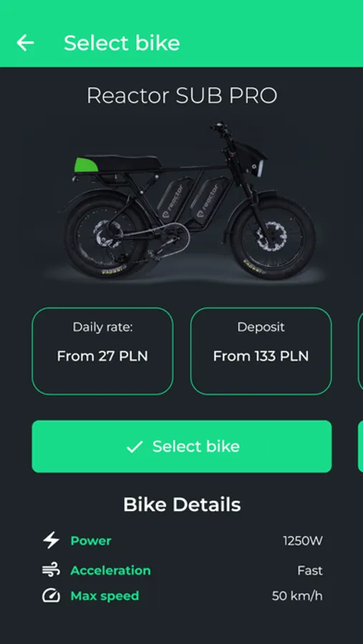This screenshot has width=363, height=644.
Task: Click the Power lightning bolt icon
Action: click(52, 540)
